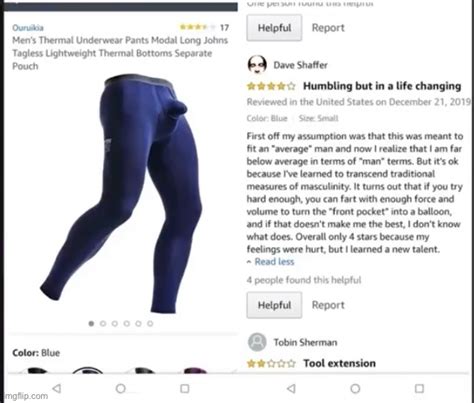Image resolution: width=474 pixels, height=403 pixels.
Task: Choose the second color swatch thumbnail
Action: pos(87,369)
